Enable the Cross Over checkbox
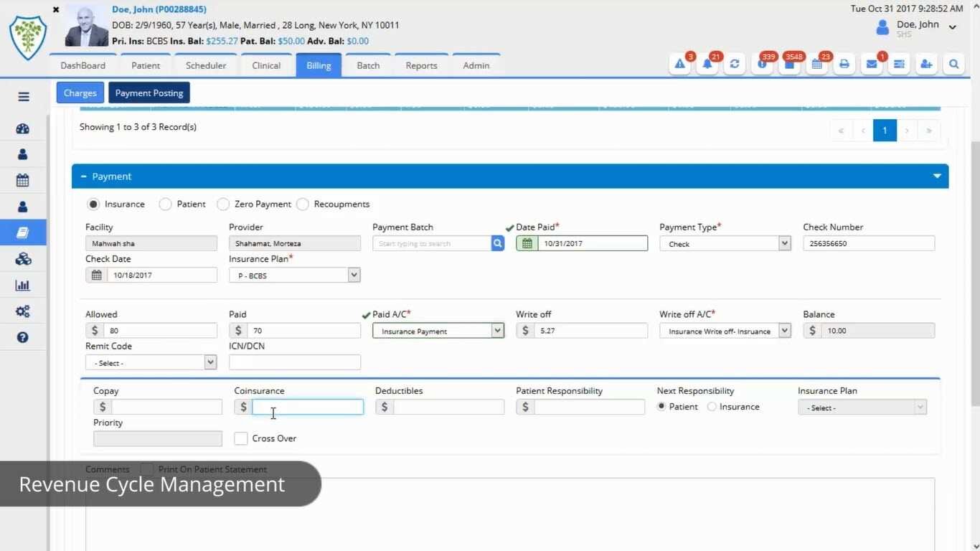 (x=241, y=438)
